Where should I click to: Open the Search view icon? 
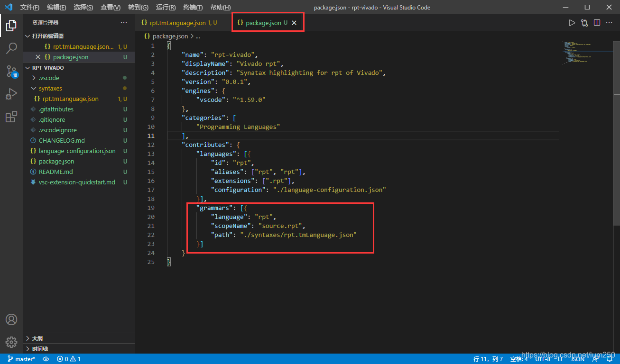(11, 48)
